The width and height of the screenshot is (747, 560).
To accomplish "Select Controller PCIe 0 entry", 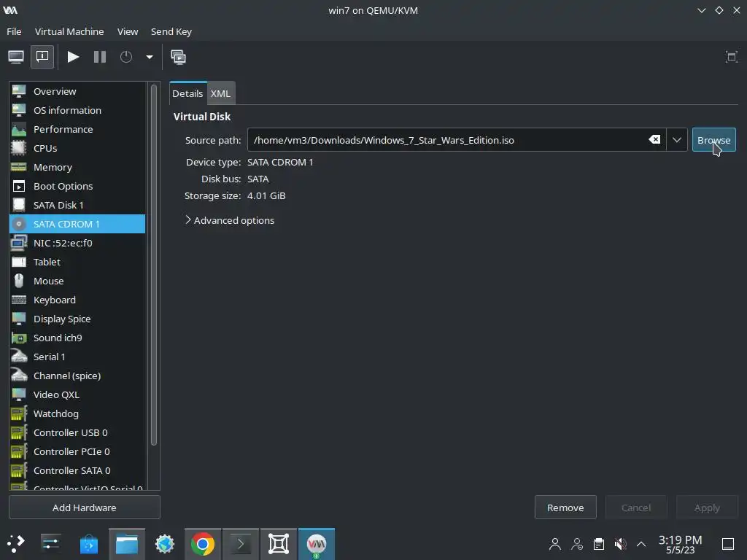I will [77, 451].
